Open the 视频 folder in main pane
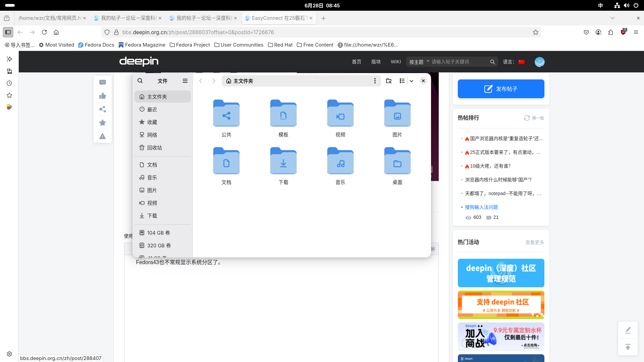644x362 pixels. coord(340,119)
